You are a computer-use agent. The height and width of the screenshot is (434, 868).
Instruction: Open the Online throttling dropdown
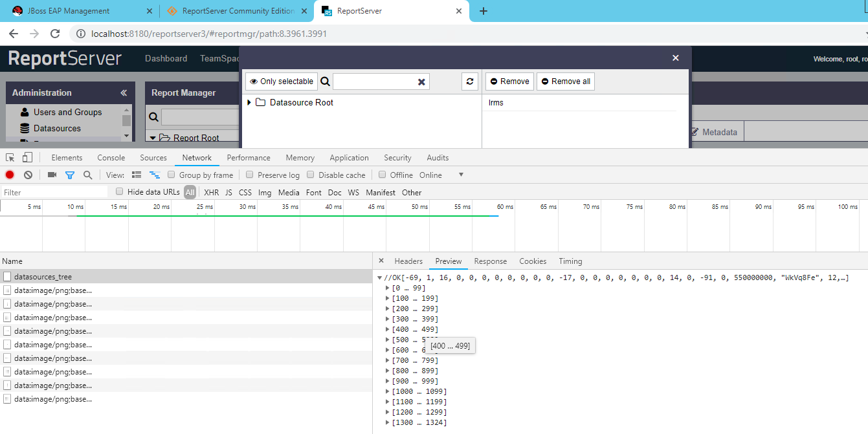coord(442,175)
